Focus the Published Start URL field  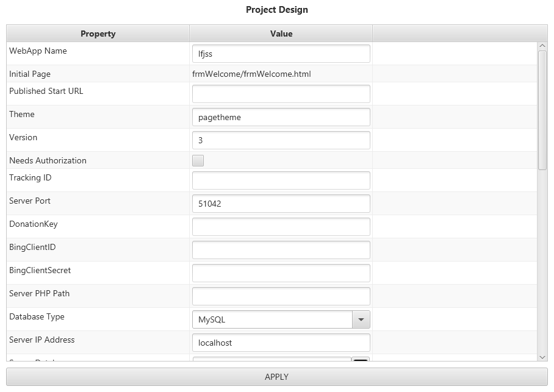point(281,94)
